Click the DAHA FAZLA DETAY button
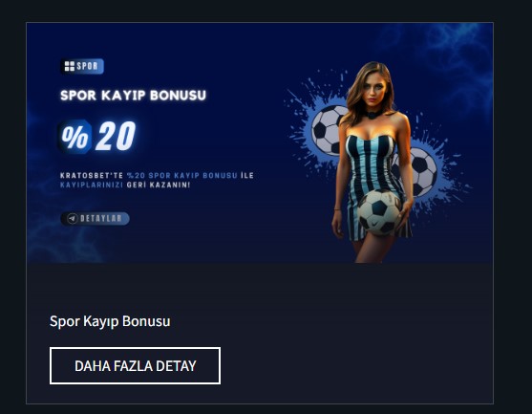The image size is (532, 414). tap(135, 366)
